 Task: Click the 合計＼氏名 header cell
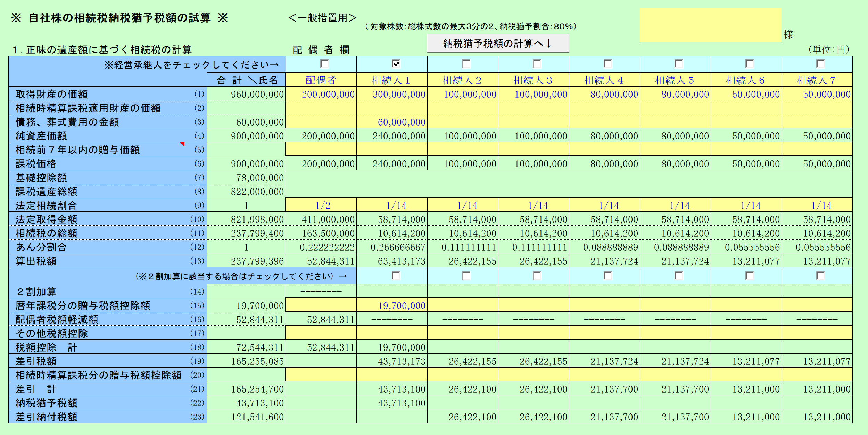(x=246, y=80)
